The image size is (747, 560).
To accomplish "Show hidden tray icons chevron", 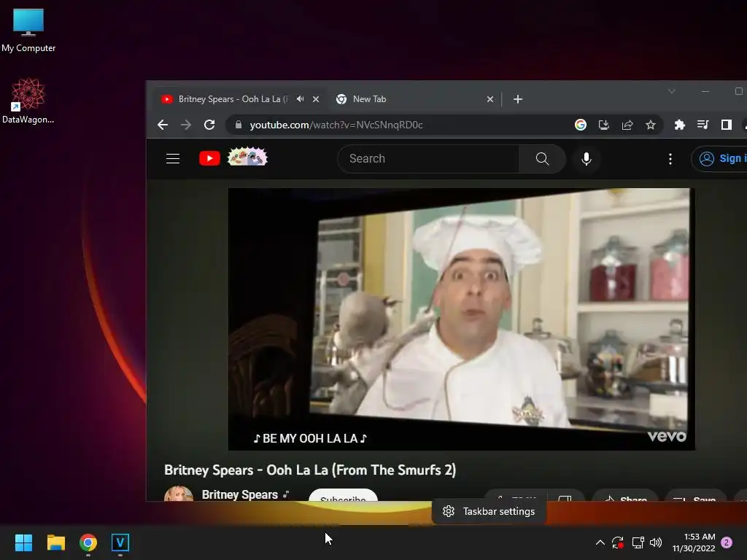I will click(x=600, y=542).
